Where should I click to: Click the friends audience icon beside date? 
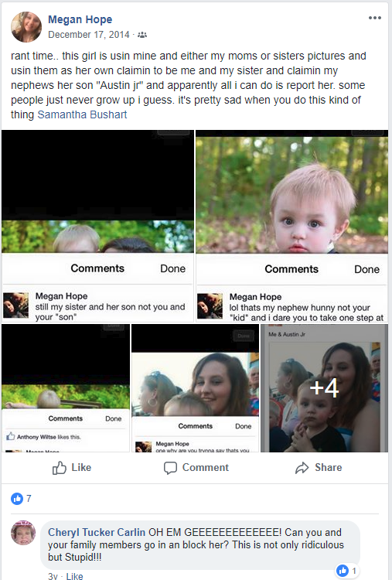[x=142, y=35]
